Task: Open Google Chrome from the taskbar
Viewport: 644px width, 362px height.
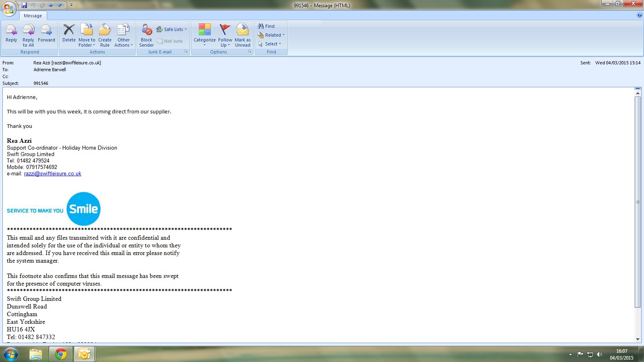Action: point(60,354)
